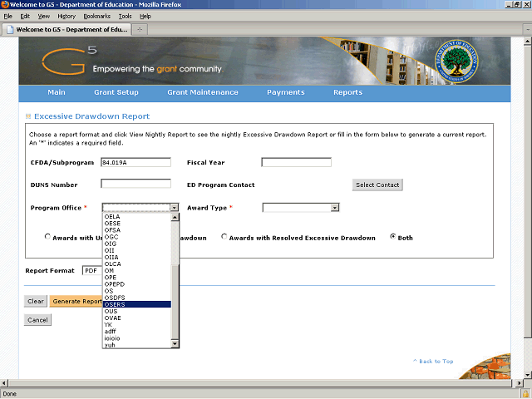Choose OLCA in Program Office list

coord(137,264)
